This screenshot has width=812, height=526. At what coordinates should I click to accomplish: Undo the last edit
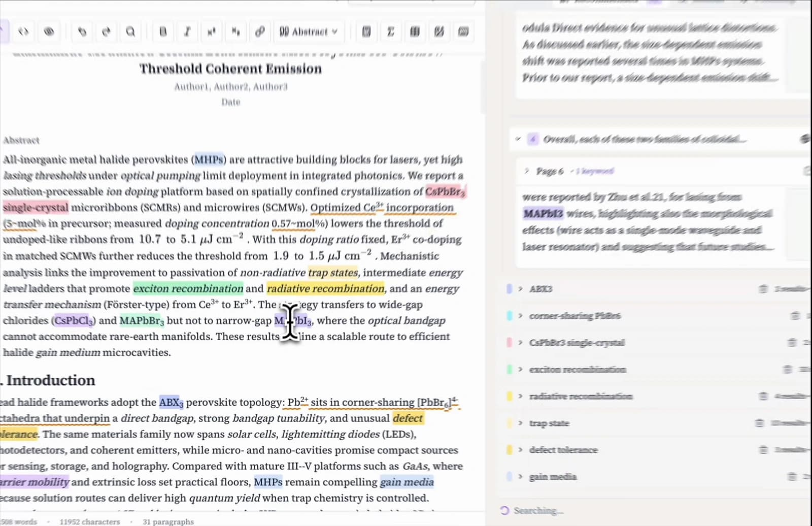82,31
